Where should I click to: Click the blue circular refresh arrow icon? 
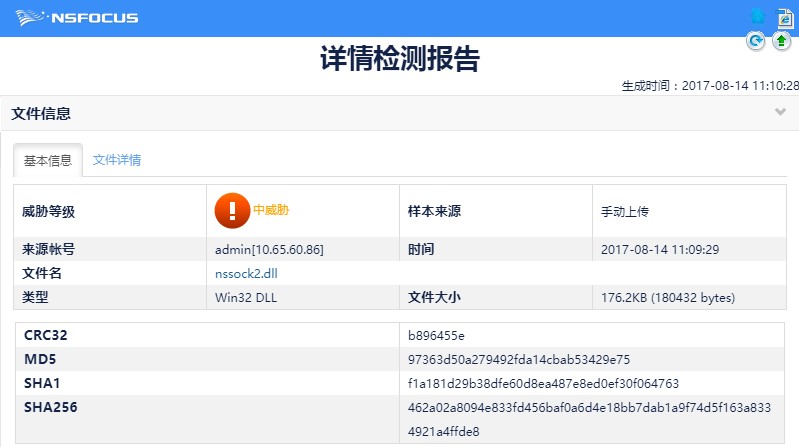757,41
